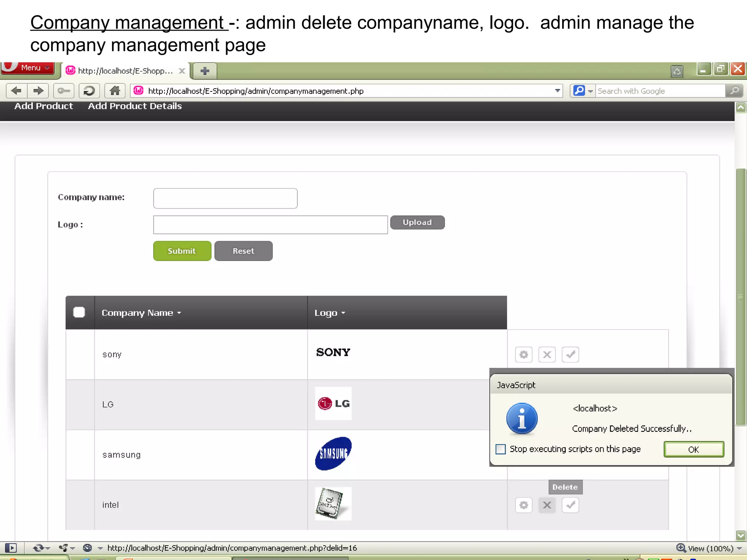Click the edit gear icon for intel
The image size is (747, 560).
point(524,505)
